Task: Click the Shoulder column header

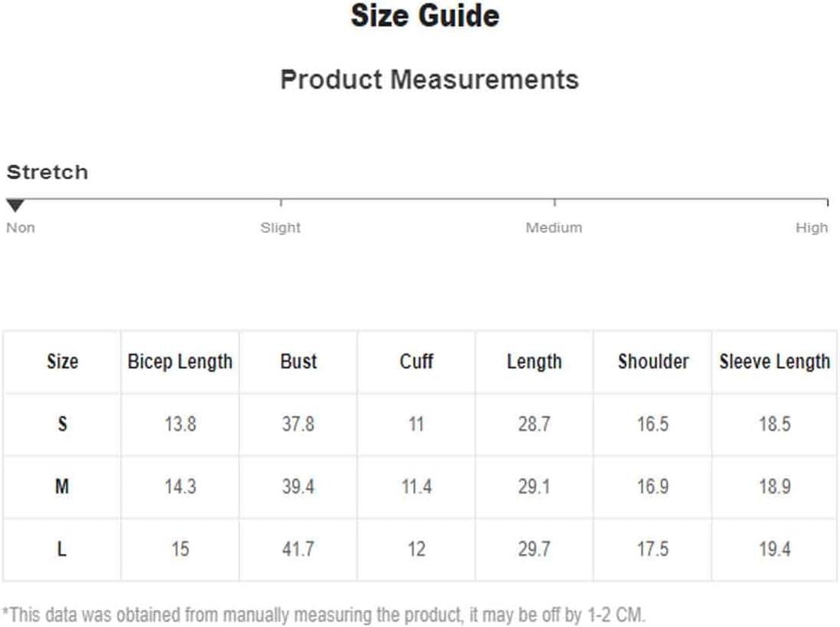Action: (x=653, y=362)
